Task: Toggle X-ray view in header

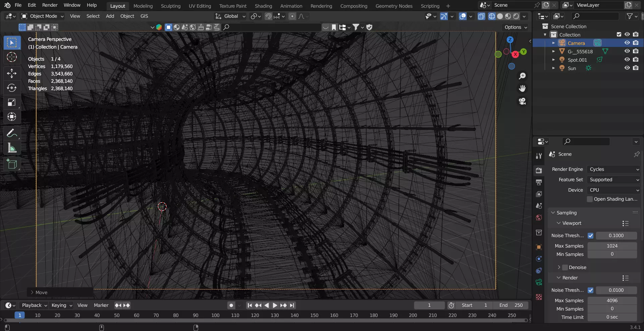Action: pyautogui.click(x=481, y=16)
